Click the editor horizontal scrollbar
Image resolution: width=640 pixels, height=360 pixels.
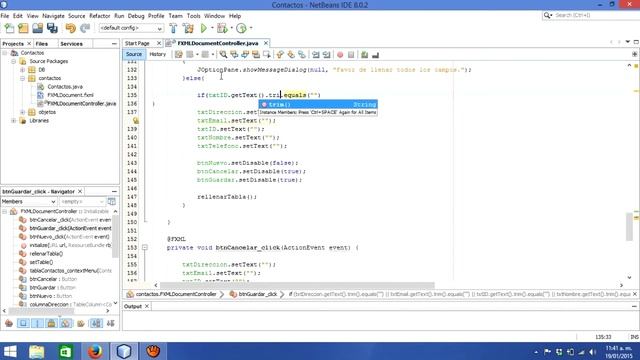297,285
